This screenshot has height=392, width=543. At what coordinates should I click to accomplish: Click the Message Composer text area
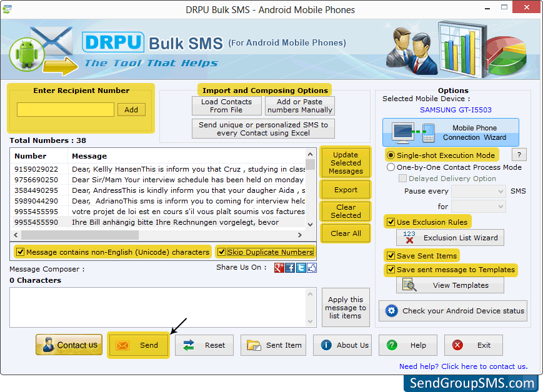(157, 307)
